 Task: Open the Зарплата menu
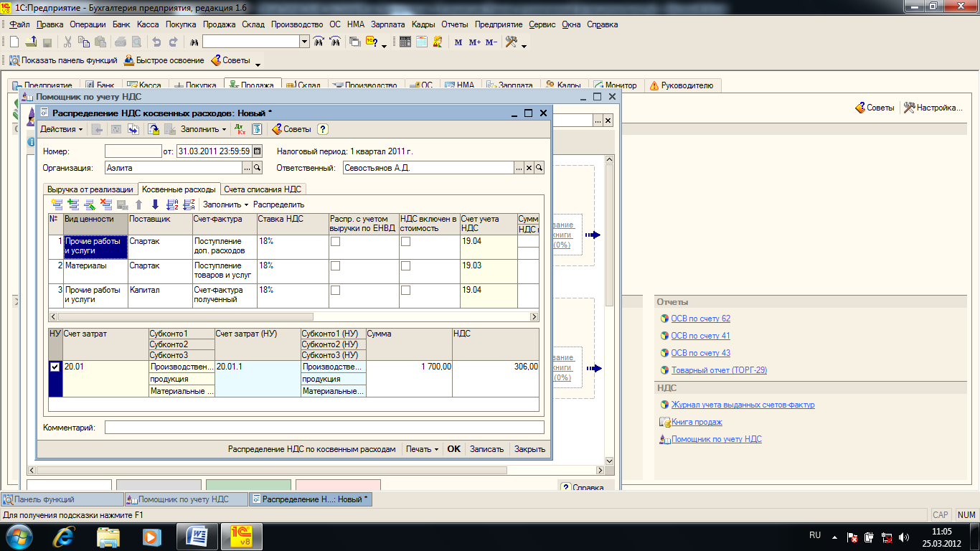(x=388, y=24)
